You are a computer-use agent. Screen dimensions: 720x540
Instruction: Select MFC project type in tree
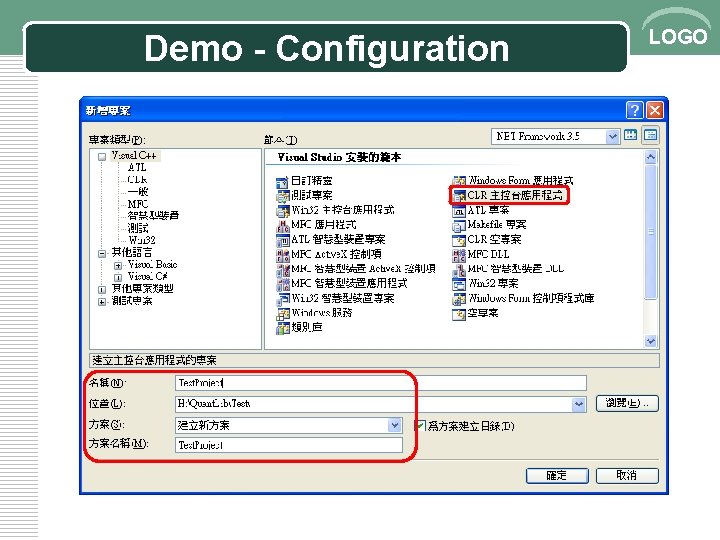138,203
